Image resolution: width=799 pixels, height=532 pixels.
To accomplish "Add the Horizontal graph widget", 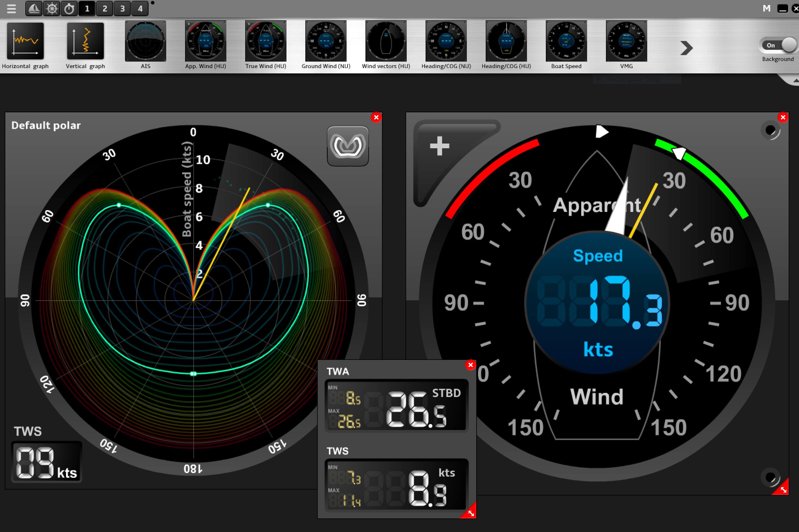I will 25,41.
